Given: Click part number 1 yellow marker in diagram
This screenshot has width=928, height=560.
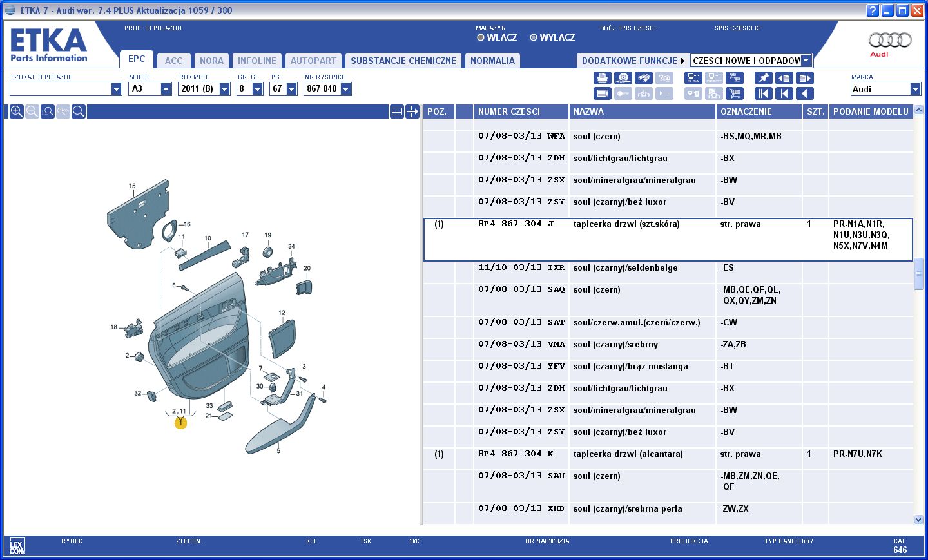Looking at the screenshot, I should (x=180, y=423).
